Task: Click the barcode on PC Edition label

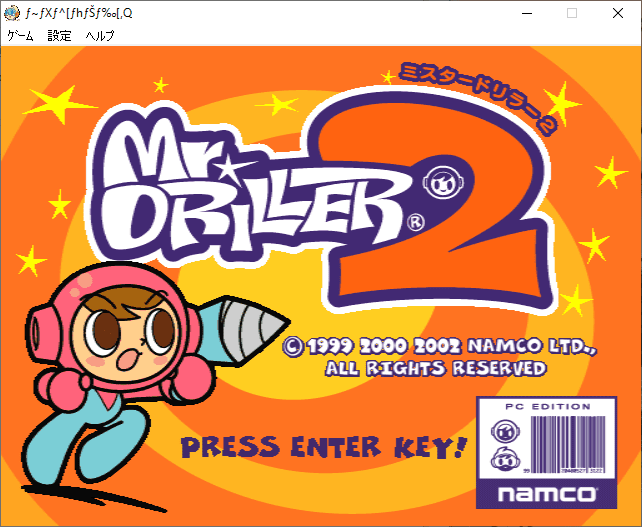Action: pyautogui.click(x=567, y=445)
